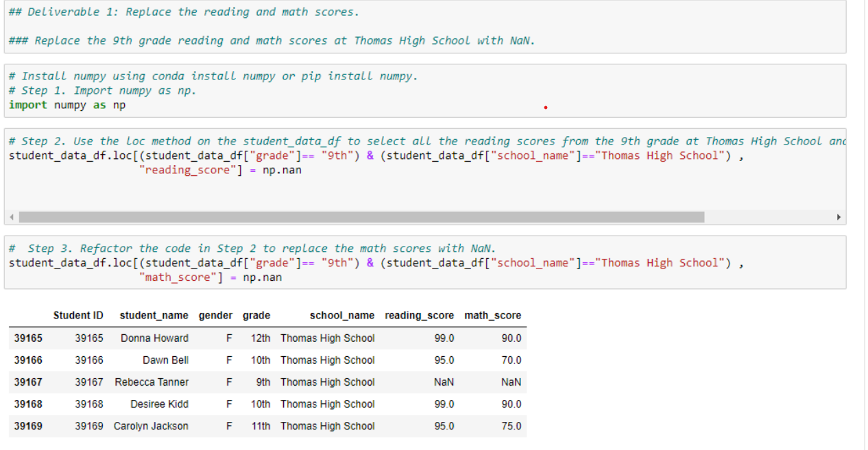Click the gender column header
Screen dimensions: 868x450
216,316
